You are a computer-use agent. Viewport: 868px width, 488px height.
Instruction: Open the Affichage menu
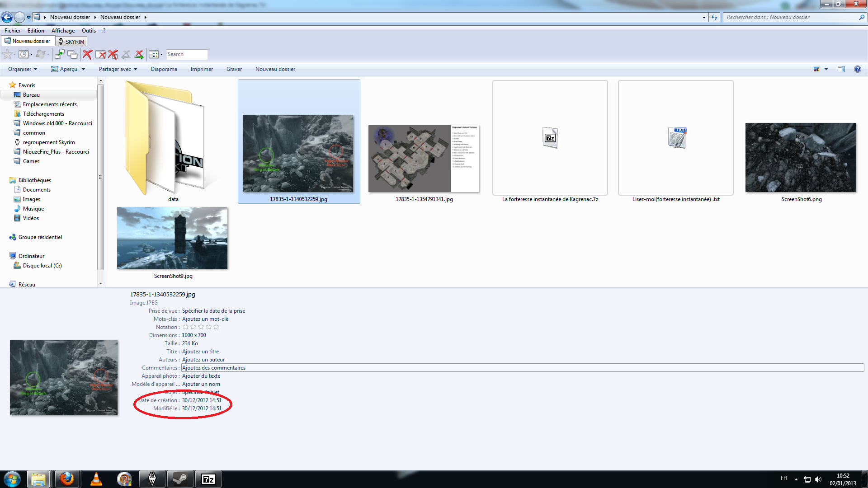(x=63, y=31)
